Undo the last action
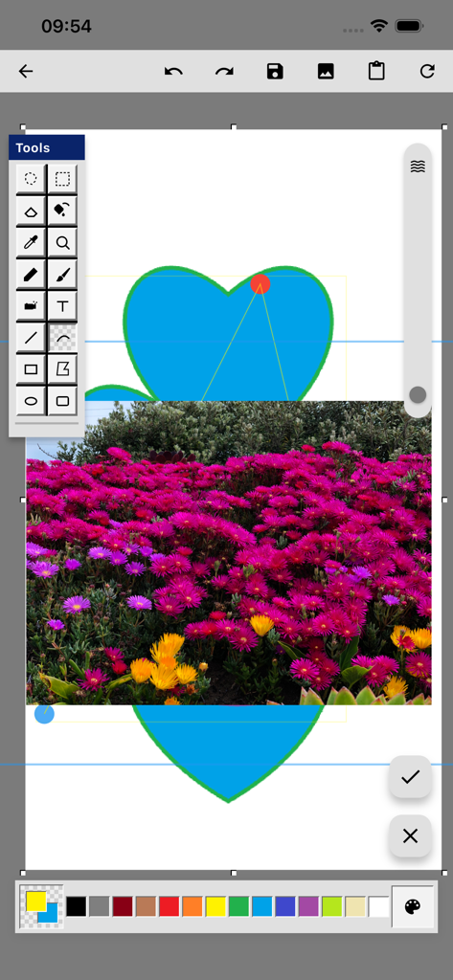The height and width of the screenshot is (980, 453). point(173,71)
